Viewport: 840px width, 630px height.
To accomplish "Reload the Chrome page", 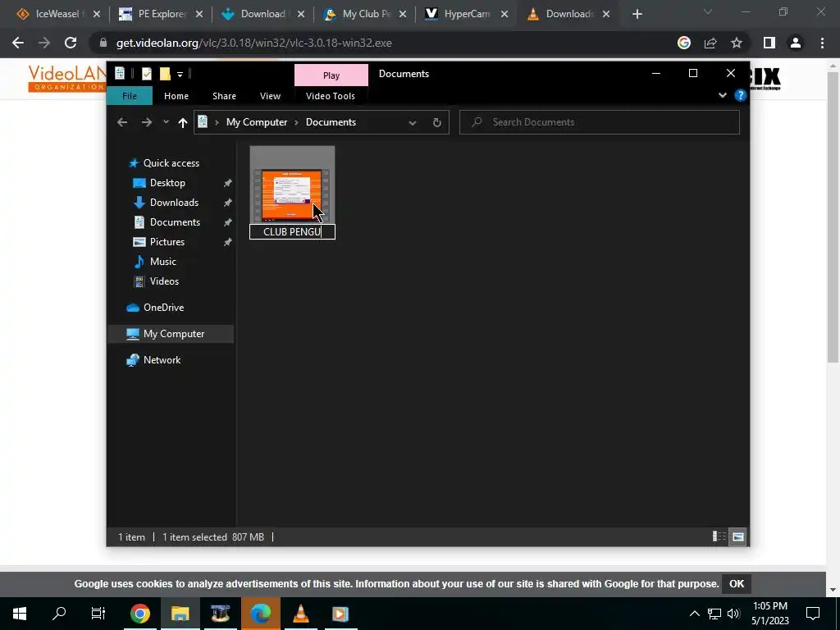I will pos(71,43).
